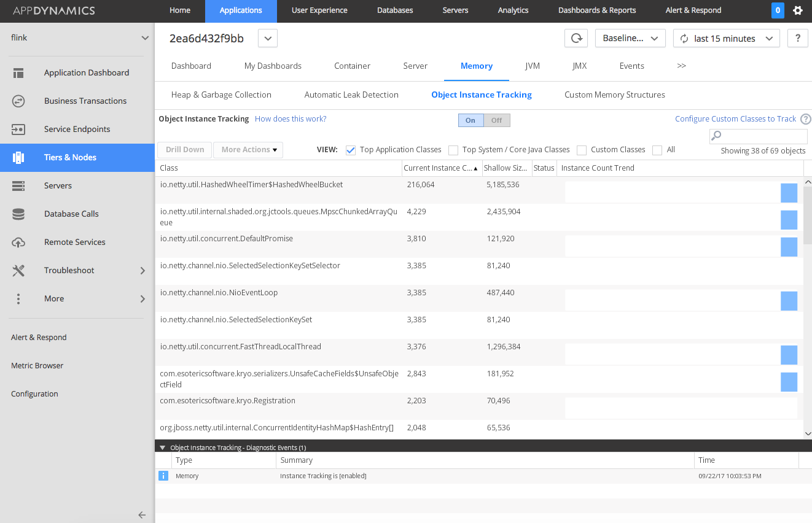Click the Servers sidebar icon
812x523 pixels.
(x=18, y=186)
